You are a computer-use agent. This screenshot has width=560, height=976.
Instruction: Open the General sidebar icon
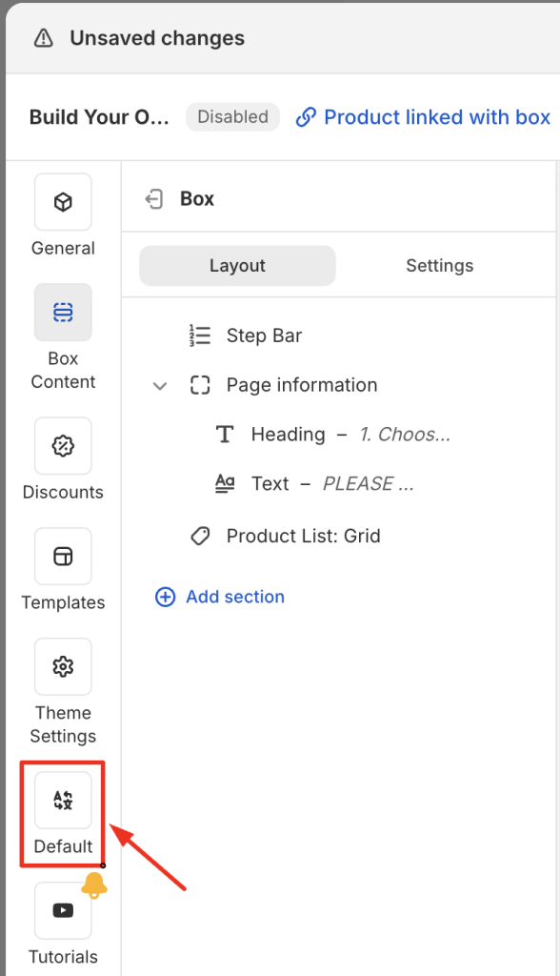click(x=63, y=202)
